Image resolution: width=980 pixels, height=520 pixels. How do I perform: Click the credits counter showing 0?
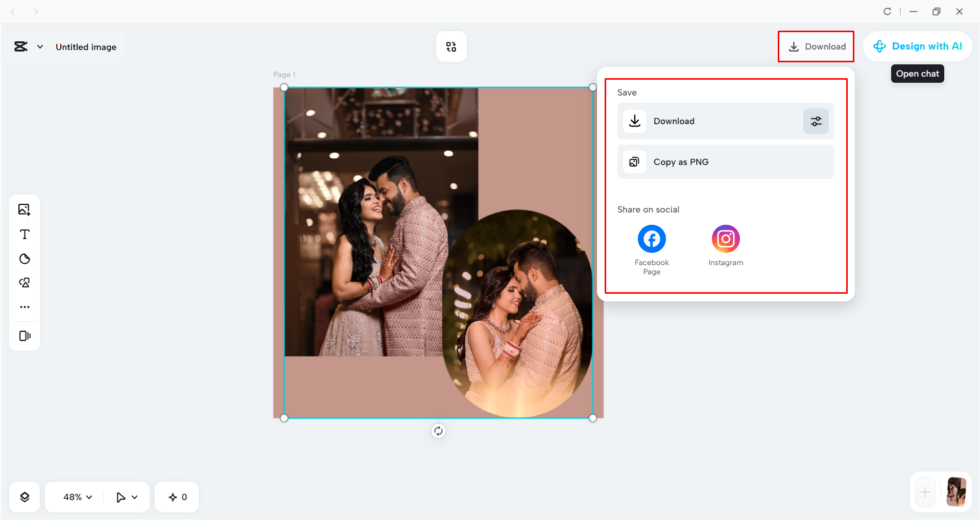176,497
